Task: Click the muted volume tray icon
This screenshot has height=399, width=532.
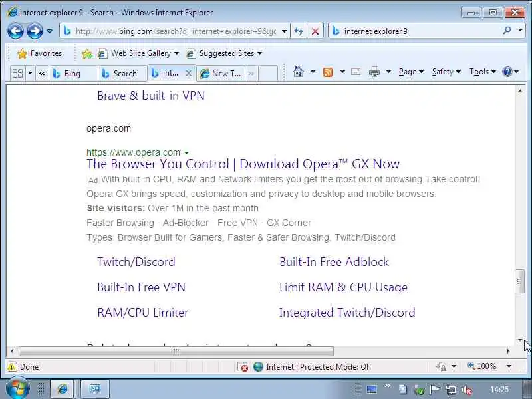Action: (467, 390)
